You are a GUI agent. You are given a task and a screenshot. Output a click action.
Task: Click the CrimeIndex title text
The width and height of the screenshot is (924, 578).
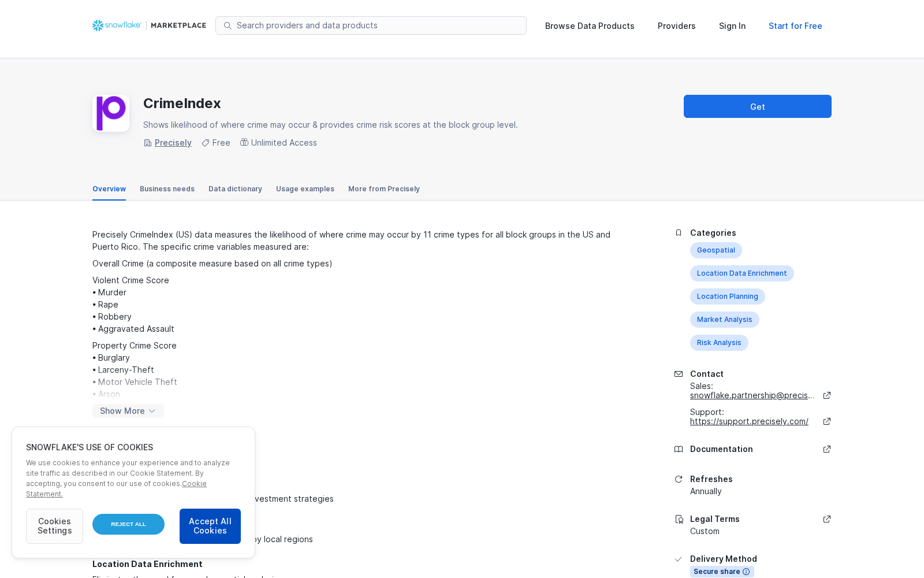tap(182, 103)
